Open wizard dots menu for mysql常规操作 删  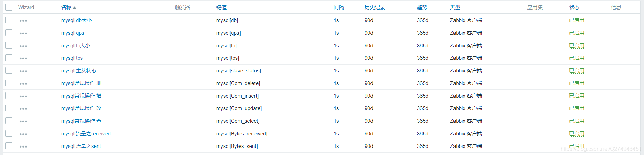[x=23, y=84]
